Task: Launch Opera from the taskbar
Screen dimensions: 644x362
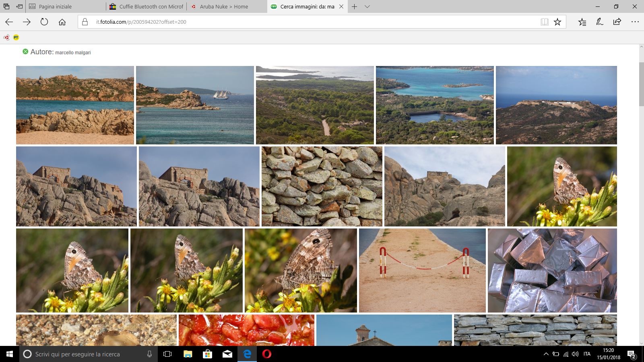Action: 267,354
